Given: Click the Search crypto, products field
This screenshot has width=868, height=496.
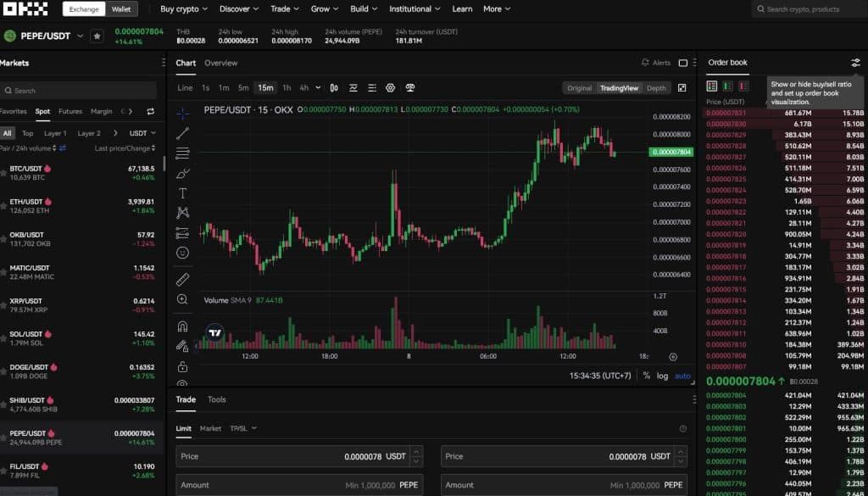Looking at the screenshot, I should (x=810, y=9).
